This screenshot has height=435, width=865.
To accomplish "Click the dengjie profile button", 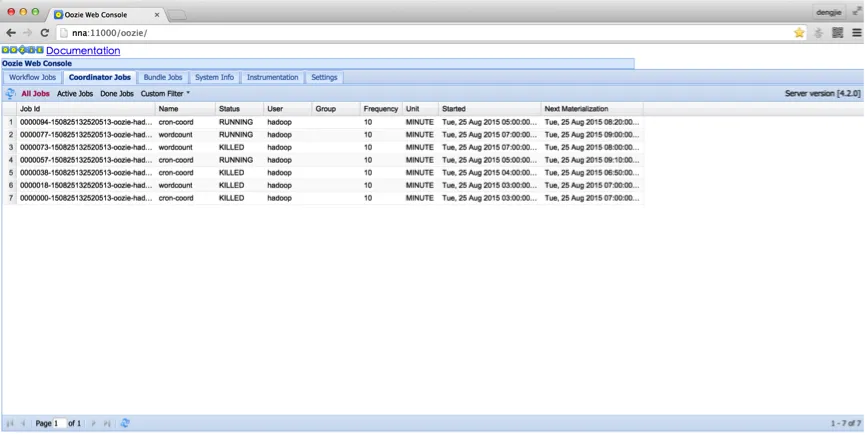I will click(x=829, y=12).
